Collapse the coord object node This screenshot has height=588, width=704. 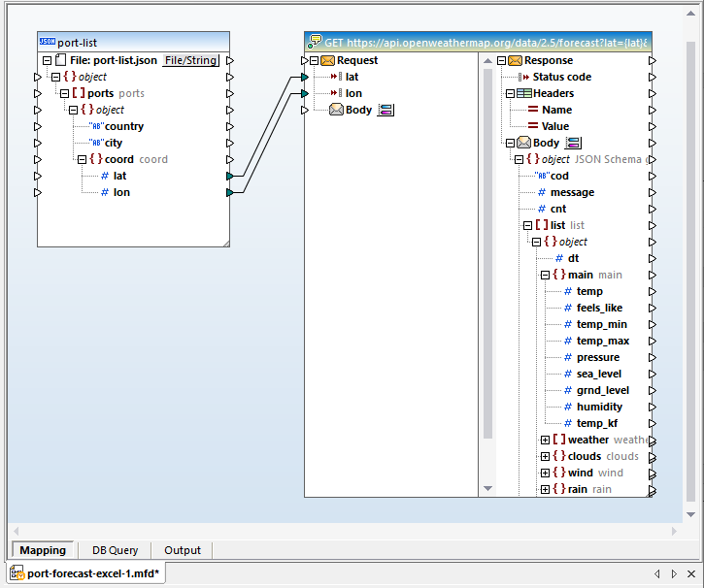coord(83,159)
